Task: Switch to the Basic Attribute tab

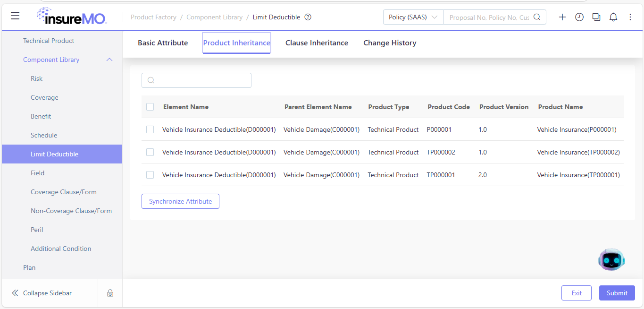Action: pyautogui.click(x=163, y=43)
